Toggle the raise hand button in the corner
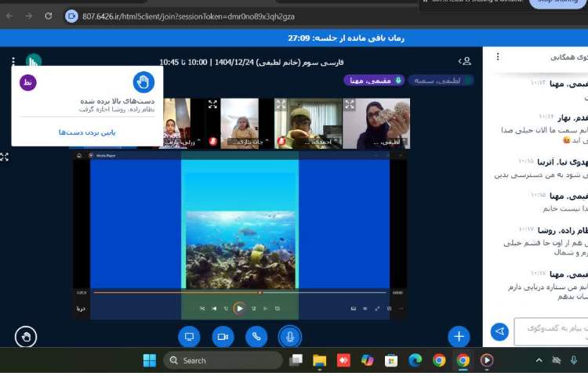The image size is (588, 376). [26, 337]
